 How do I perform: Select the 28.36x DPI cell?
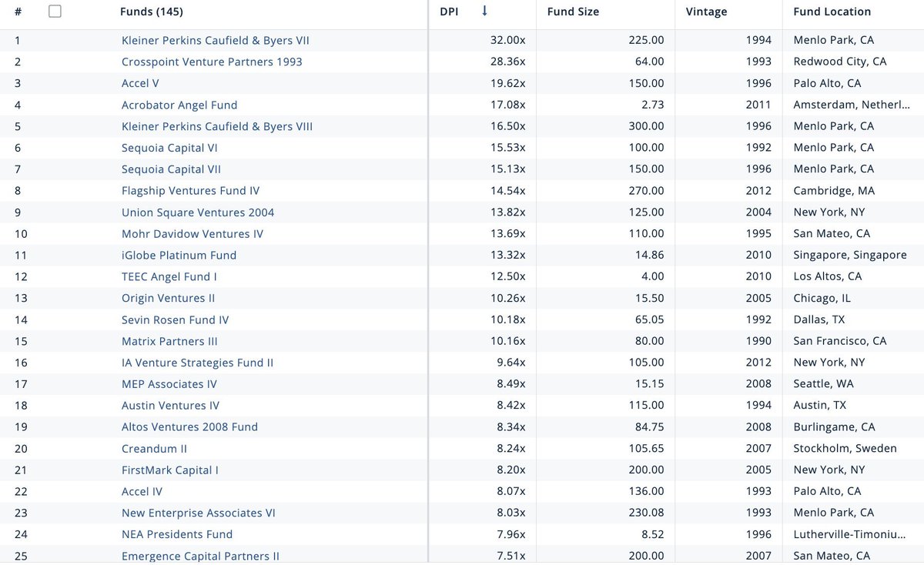[508, 62]
